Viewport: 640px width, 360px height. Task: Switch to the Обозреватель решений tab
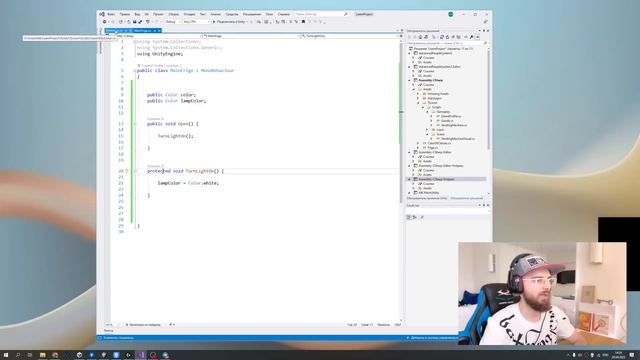(467, 198)
